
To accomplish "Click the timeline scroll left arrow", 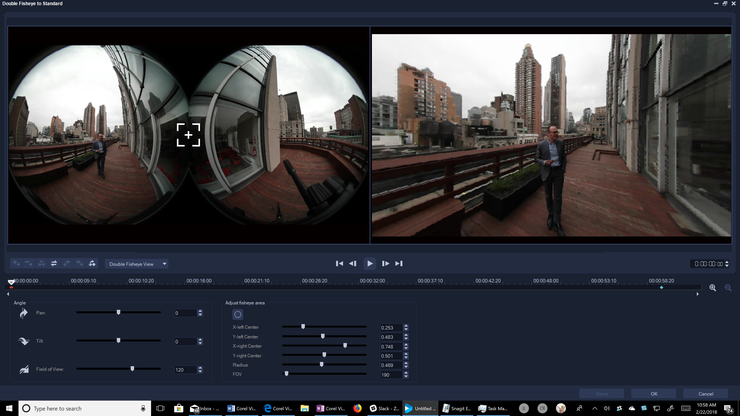I will point(8,294).
